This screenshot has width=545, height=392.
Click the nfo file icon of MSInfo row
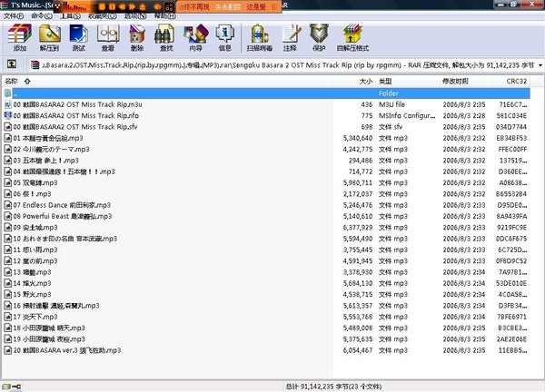[x=7, y=115]
